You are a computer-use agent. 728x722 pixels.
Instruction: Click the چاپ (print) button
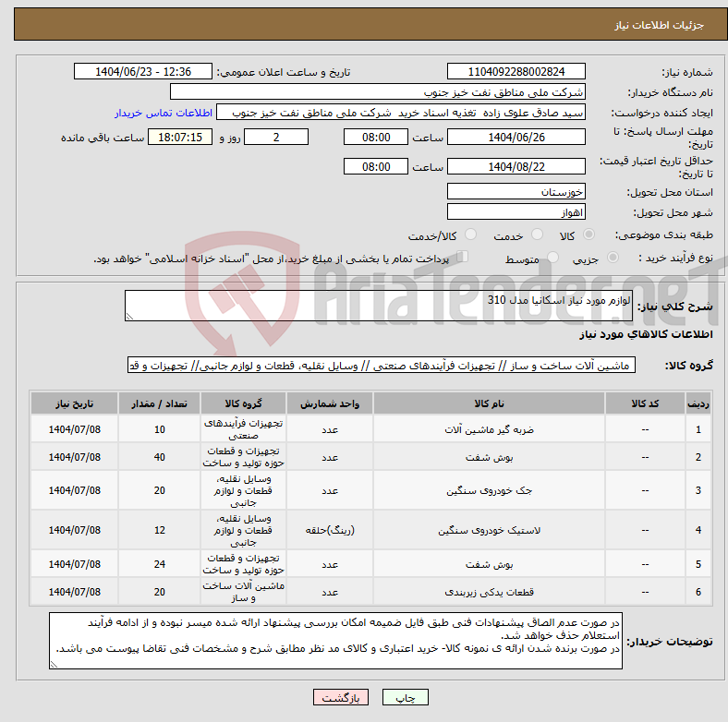click(405, 697)
